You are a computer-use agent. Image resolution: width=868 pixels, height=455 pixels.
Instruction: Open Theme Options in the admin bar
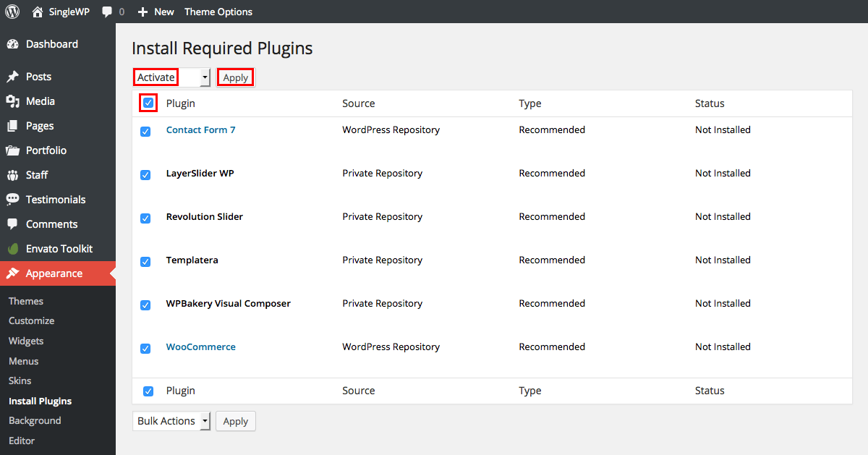tap(218, 12)
